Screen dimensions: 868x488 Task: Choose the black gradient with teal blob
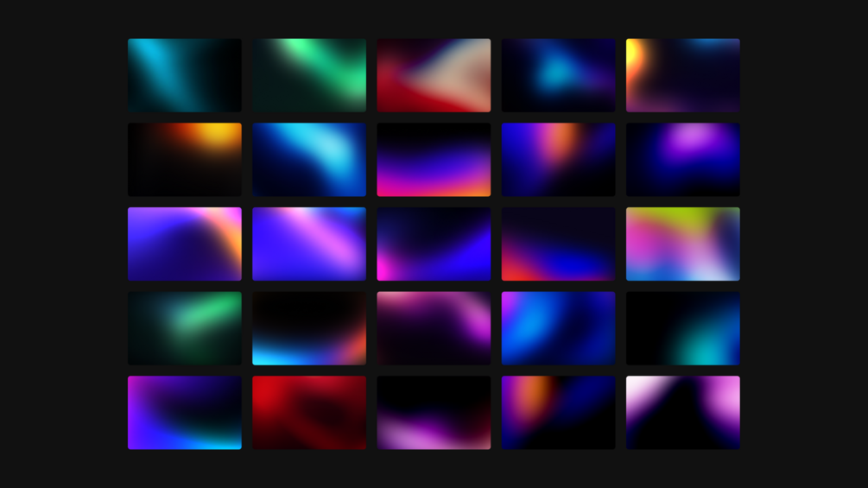tap(682, 328)
